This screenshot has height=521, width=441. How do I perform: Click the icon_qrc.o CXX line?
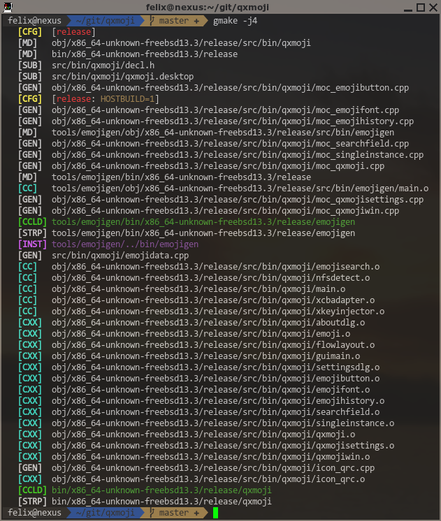pos(192,479)
